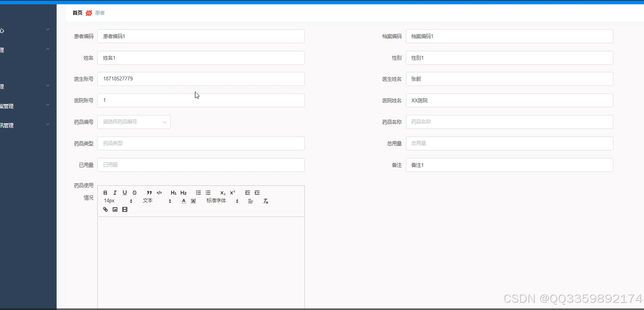
Task: Click the 医院账号 input field
Action: point(201,100)
